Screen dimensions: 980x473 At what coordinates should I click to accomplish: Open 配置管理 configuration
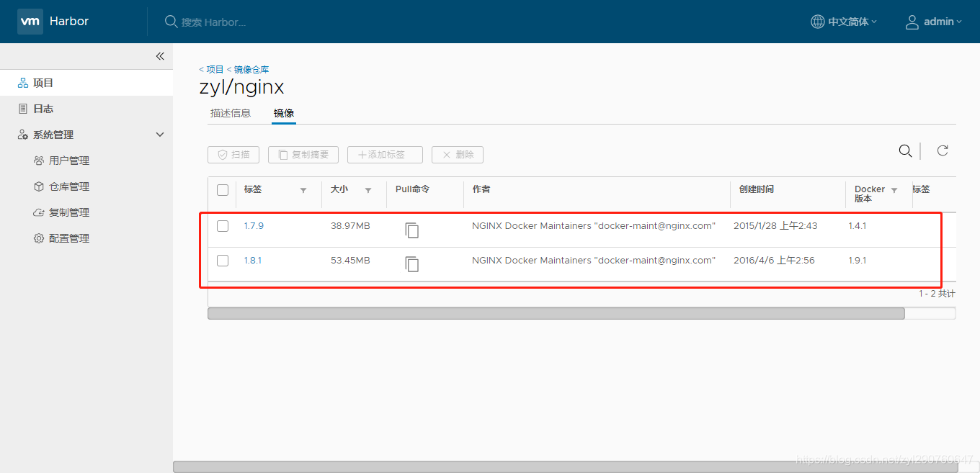pos(69,238)
